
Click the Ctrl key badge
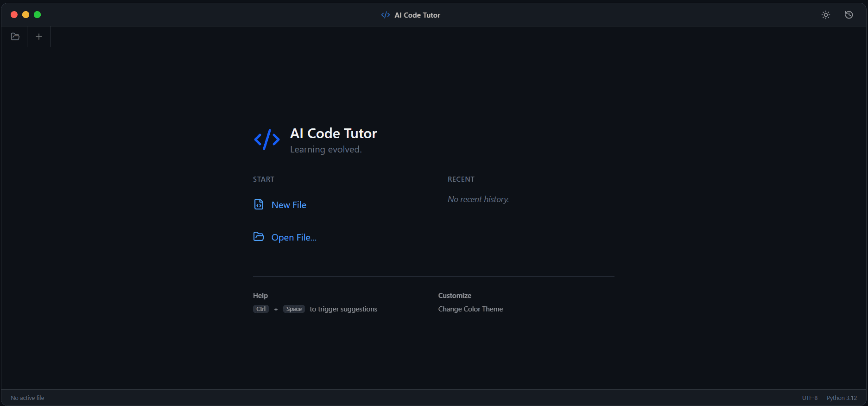pyautogui.click(x=261, y=309)
